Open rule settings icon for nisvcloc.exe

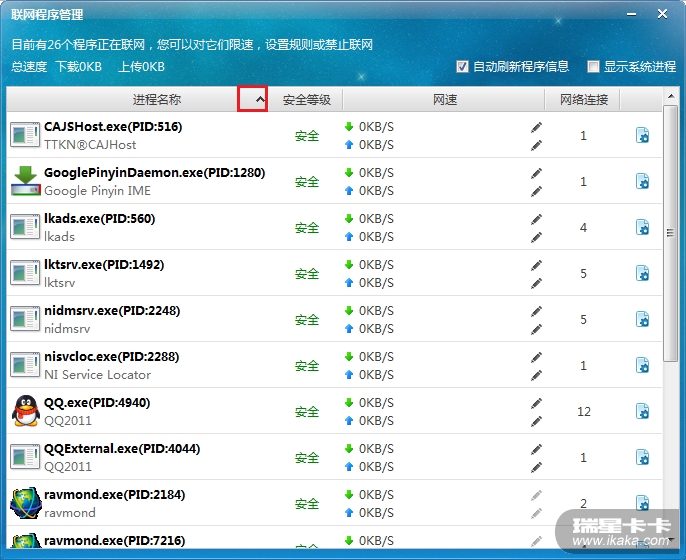pyautogui.click(x=642, y=365)
